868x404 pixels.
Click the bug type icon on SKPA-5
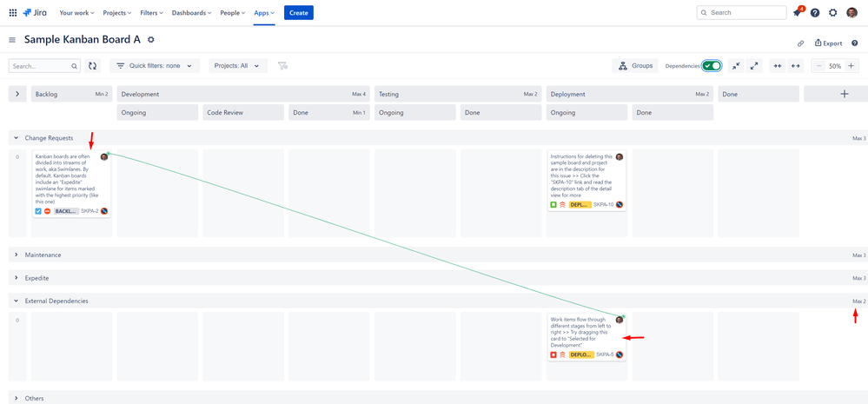coord(553,354)
